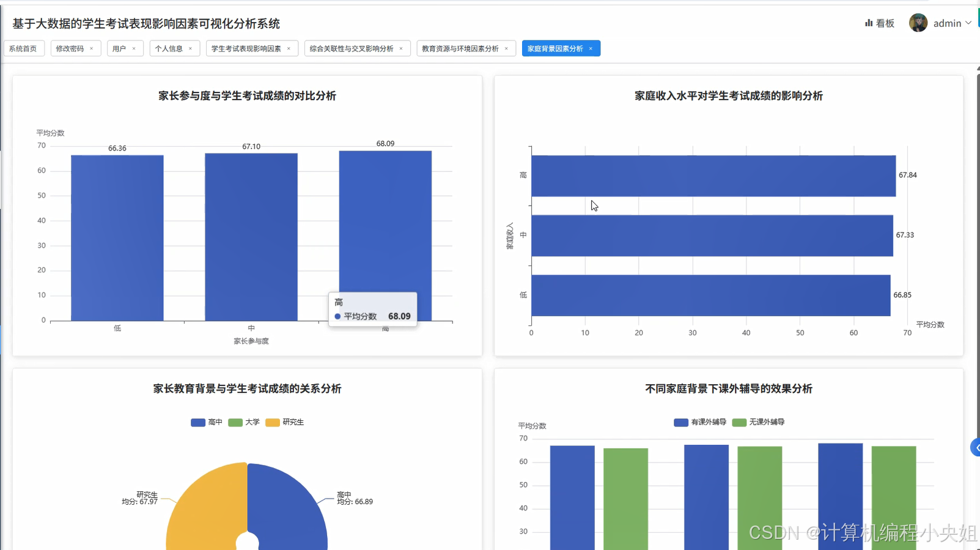Viewport: 980px width, 550px height.
Task: Click the 高中 均分: 66.89 pie label
Action: click(355, 498)
